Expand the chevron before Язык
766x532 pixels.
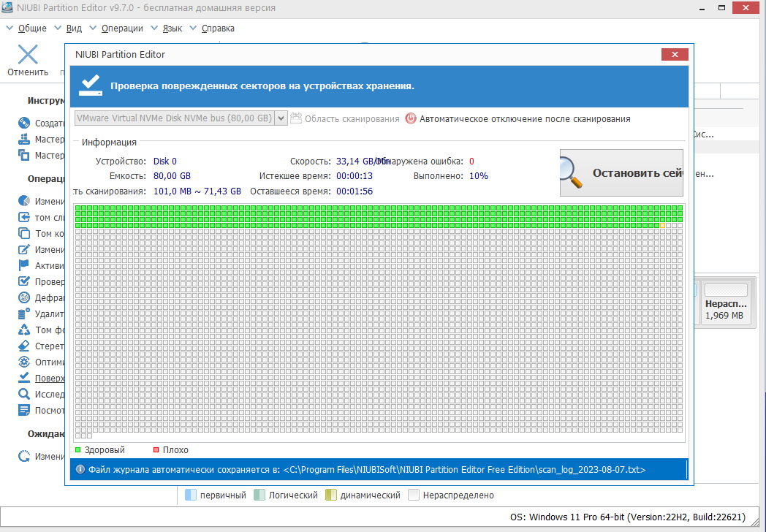[154, 28]
